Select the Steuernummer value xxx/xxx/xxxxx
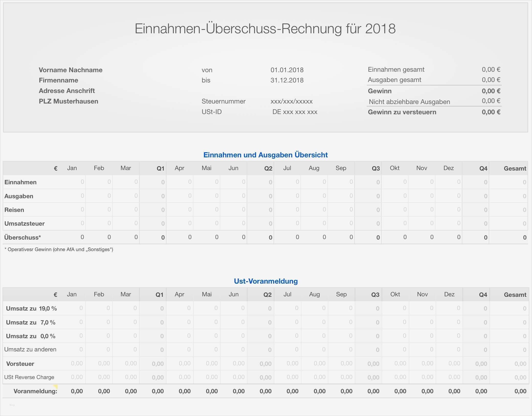This screenshot has height=416, width=532. click(291, 101)
